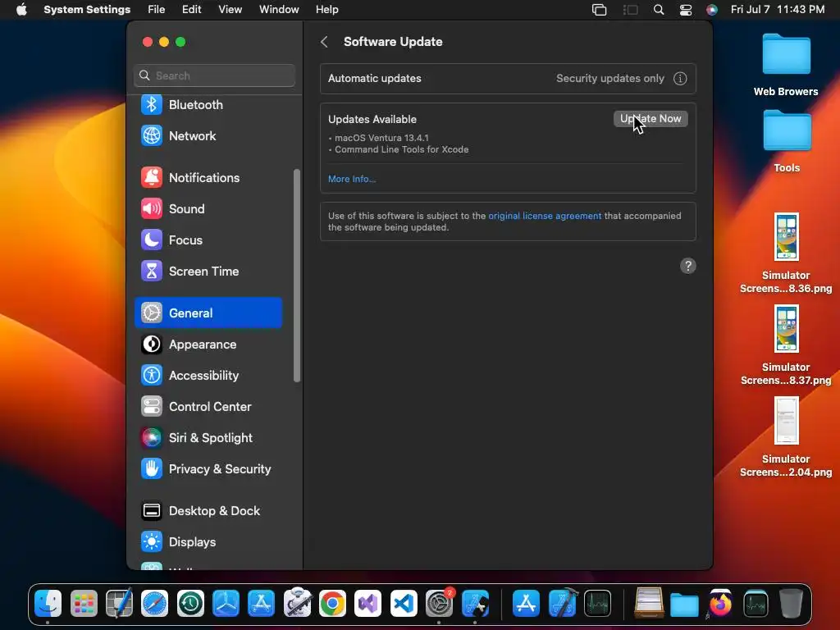The image size is (840, 630).
Task: Launch Firefox from the Dock
Action: tap(720, 605)
